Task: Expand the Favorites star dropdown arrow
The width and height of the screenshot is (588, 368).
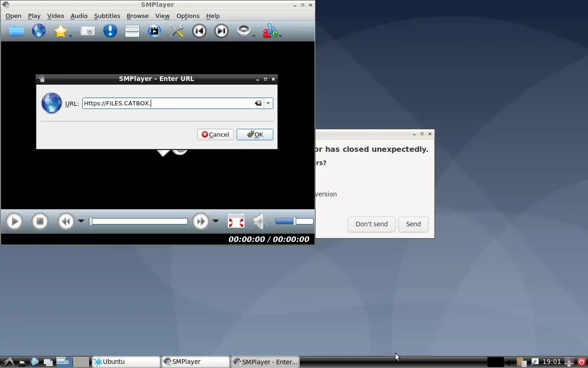Action: click(71, 35)
